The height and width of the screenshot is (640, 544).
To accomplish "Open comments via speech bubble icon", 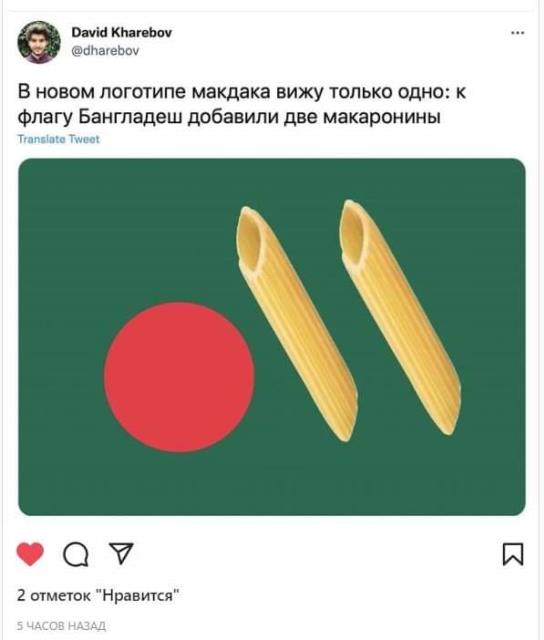I will [x=76, y=555].
